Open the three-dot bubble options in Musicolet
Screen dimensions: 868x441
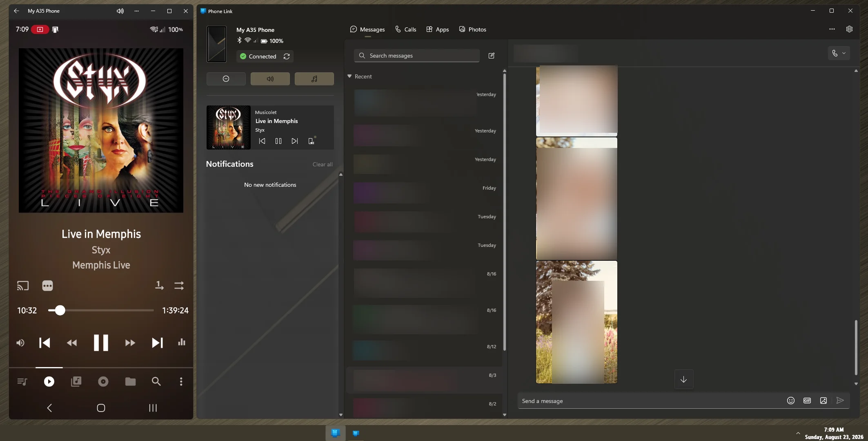(47, 286)
